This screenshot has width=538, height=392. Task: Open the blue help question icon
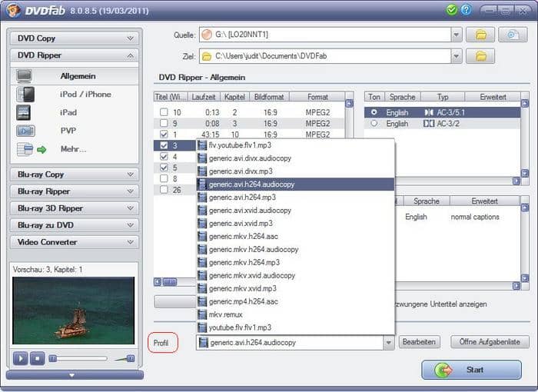466,10
